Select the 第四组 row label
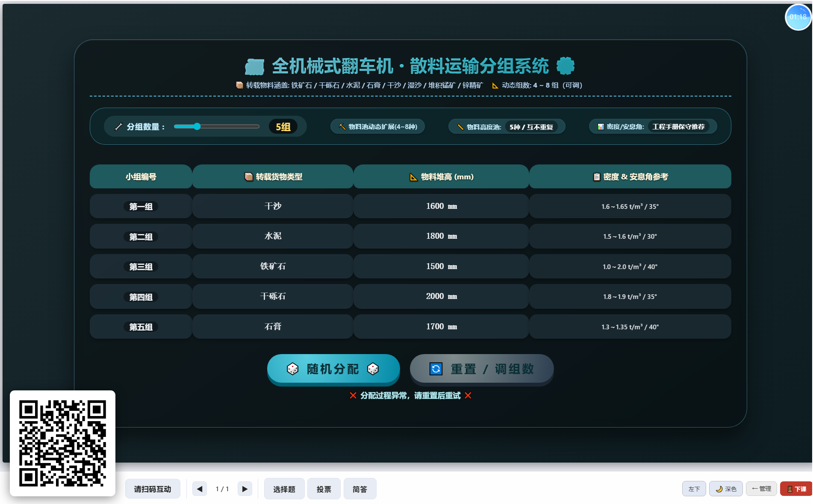The image size is (813, 504). click(141, 297)
